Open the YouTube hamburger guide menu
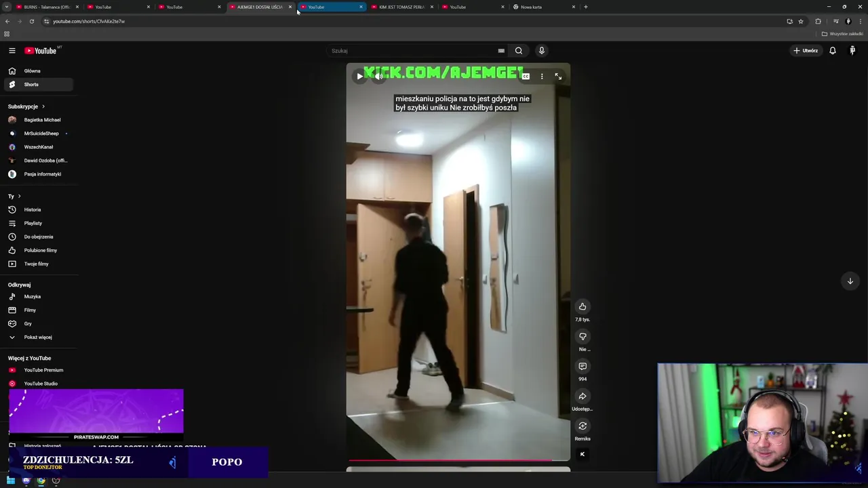The image size is (868, 488). coord(12,51)
